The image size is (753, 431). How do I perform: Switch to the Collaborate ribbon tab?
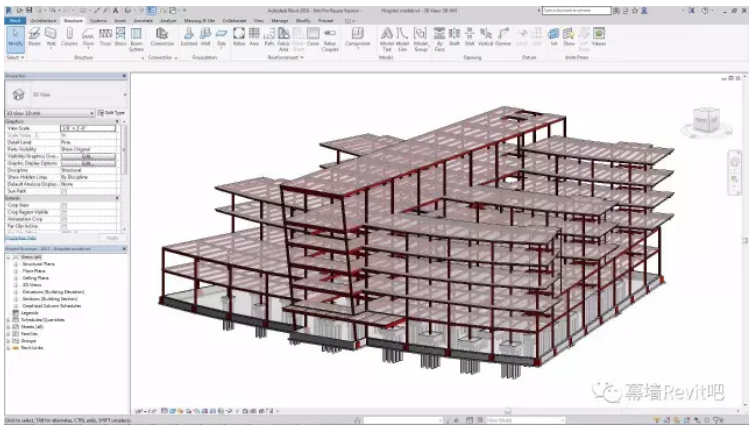234,21
